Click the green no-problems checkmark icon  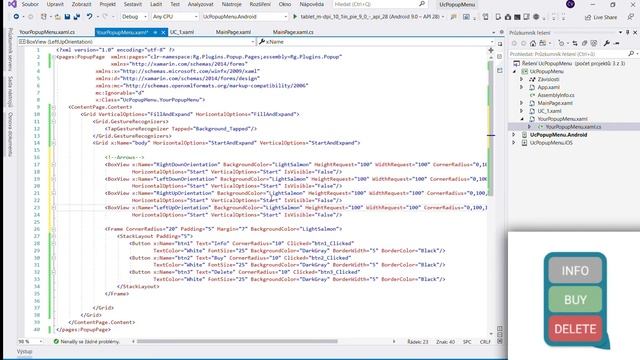(56, 341)
